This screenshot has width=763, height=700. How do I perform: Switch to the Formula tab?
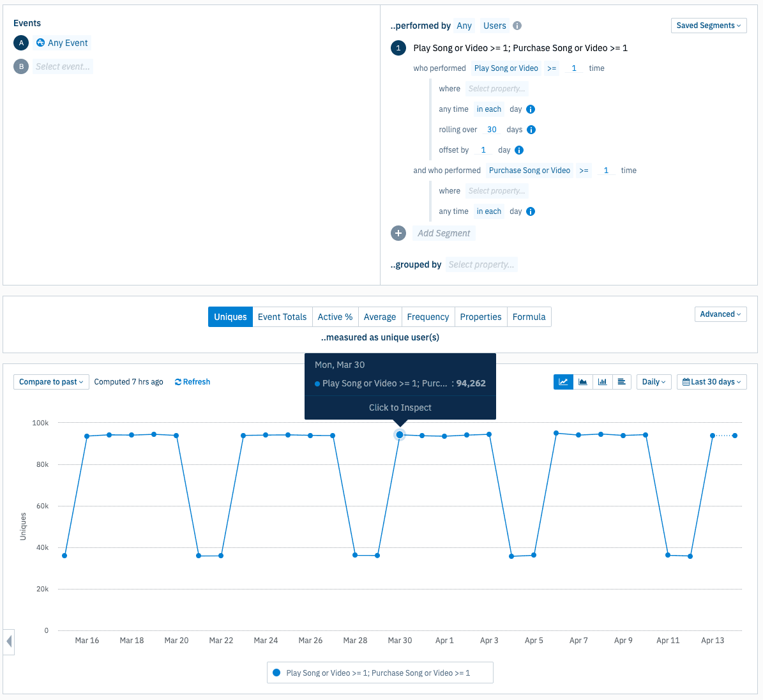click(529, 317)
